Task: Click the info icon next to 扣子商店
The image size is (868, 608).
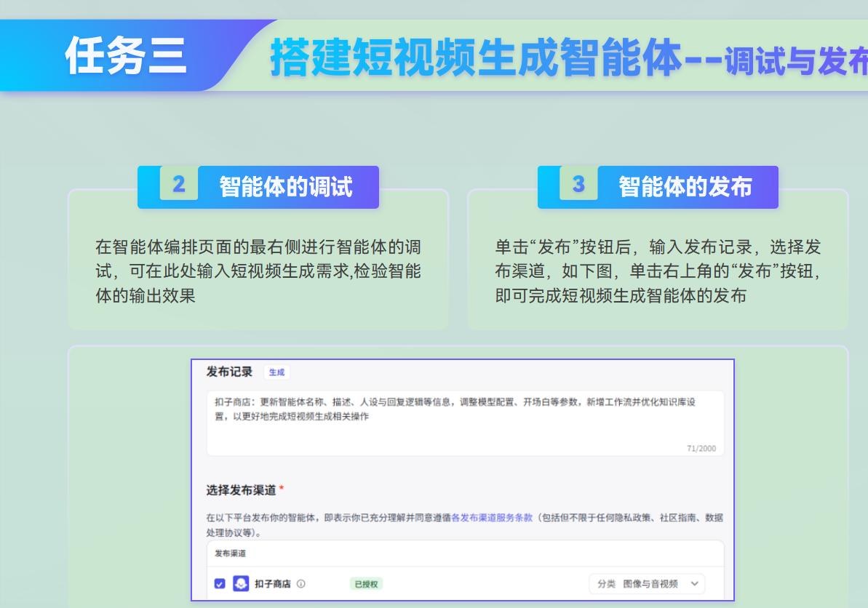Action: (301, 584)
